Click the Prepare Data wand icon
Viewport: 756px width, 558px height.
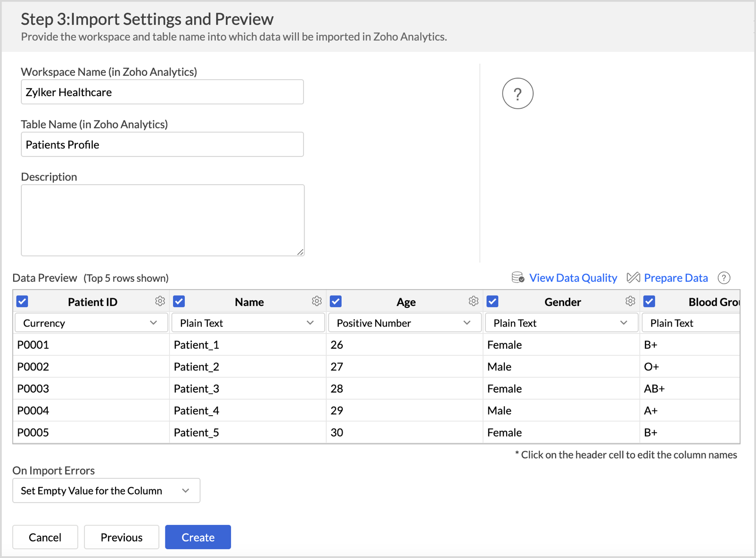coord(633,278)
